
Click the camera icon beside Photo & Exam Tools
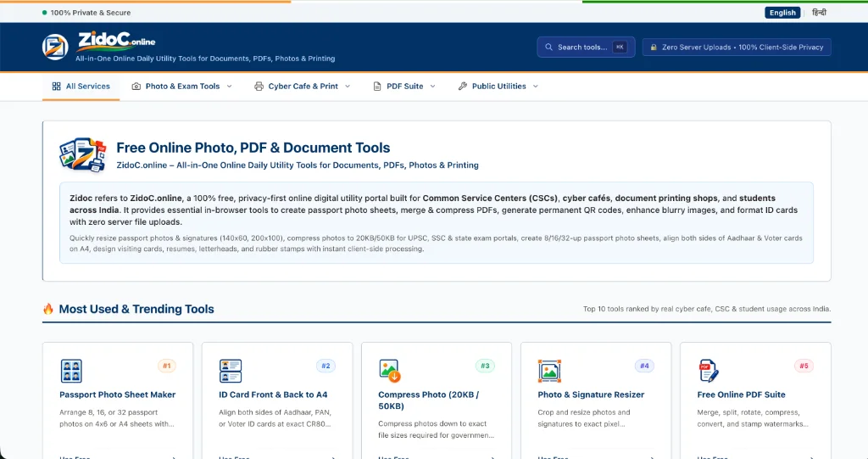point(136,87)
